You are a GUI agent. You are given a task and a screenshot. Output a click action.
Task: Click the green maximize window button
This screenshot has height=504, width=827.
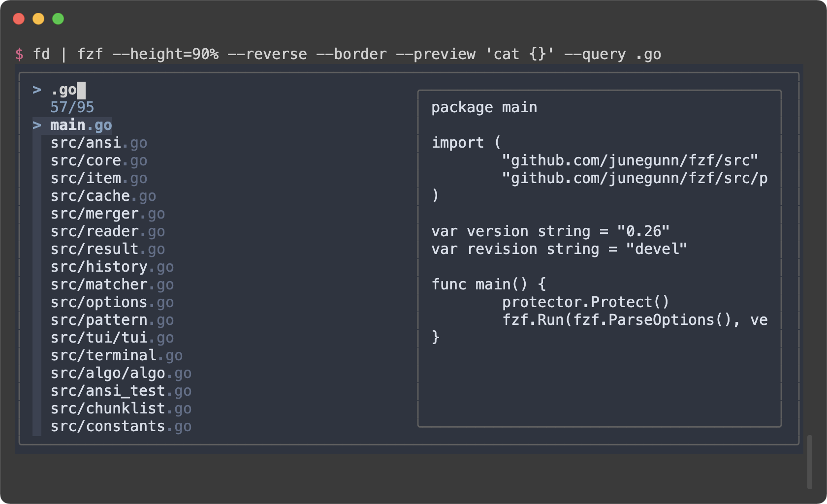pos(58,19)
